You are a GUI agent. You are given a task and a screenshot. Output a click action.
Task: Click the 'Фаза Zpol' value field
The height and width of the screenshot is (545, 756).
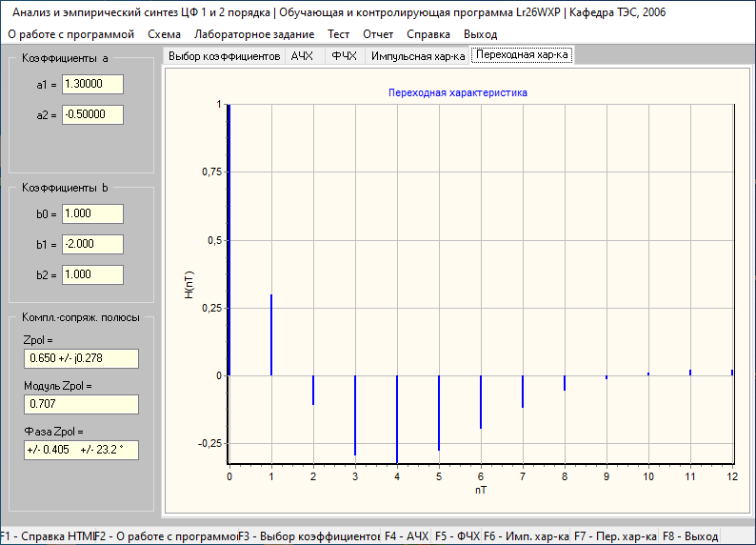tap(82, 450)
